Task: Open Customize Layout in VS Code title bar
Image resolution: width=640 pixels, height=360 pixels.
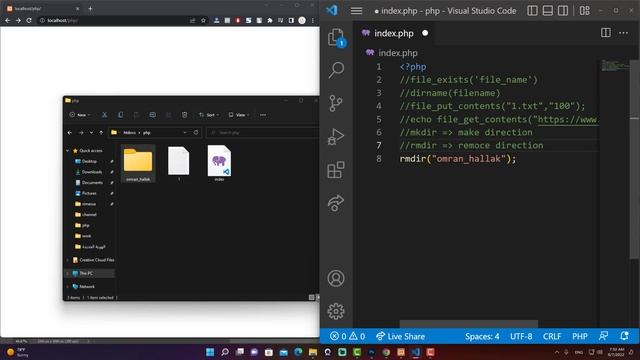Action: coord(584,11)
